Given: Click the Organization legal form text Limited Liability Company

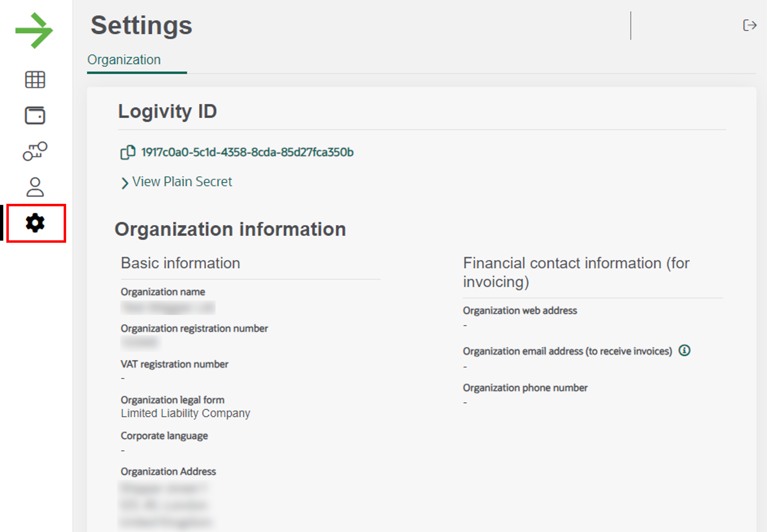Looking at the screenshot, I should [x=185, y=413].
